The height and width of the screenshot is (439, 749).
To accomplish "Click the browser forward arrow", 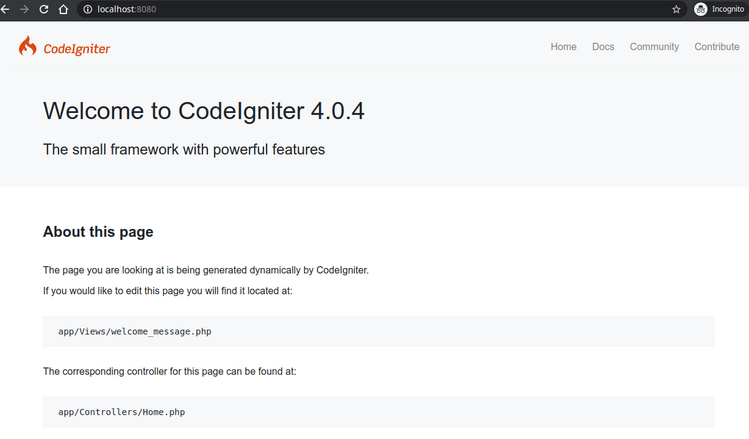I will pyautogui.click(x=24, y=9).
